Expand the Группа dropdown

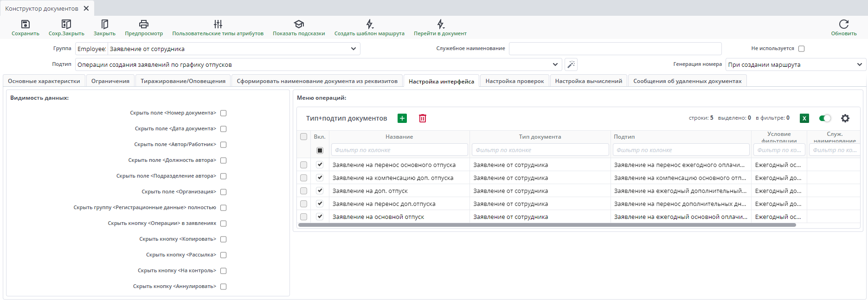[x=354, y=49]
